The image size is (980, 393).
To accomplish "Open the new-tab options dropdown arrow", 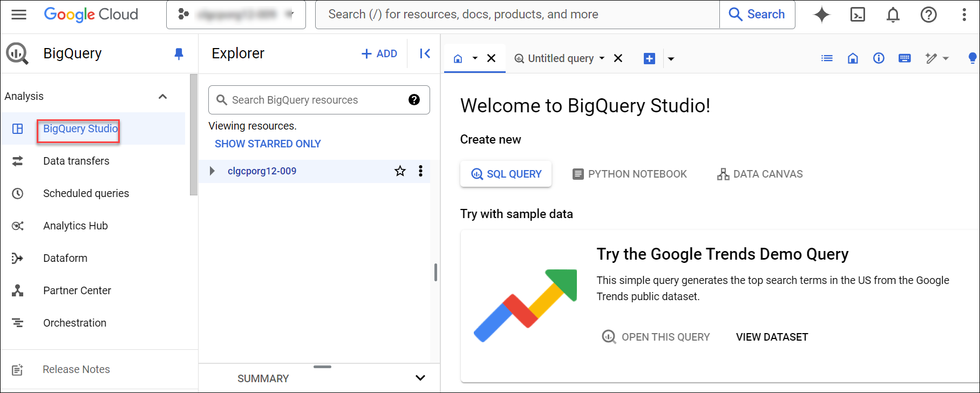I will [x=671, y=59].
